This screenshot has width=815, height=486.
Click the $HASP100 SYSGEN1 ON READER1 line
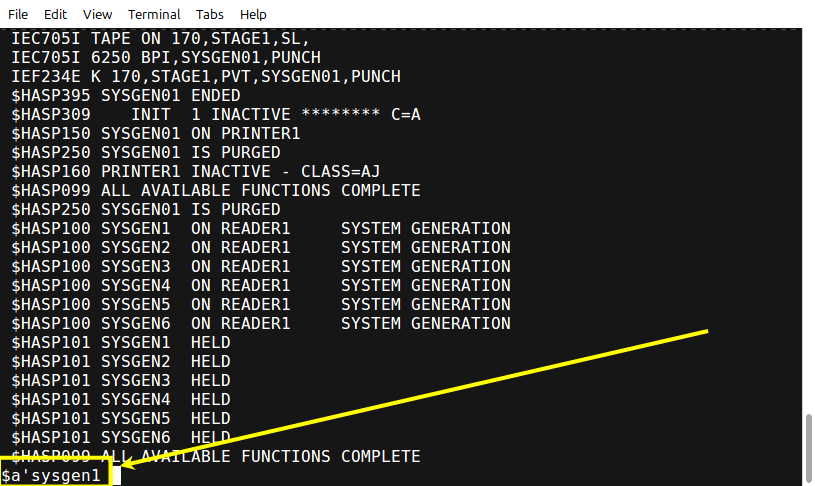[x=261, y=229]
